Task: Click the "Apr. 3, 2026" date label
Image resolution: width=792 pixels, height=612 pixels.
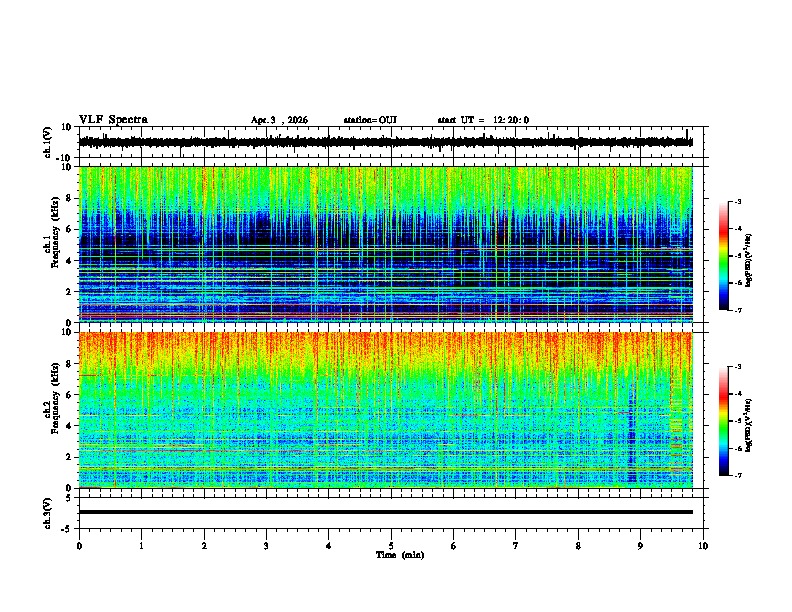Action: (279, 120)
